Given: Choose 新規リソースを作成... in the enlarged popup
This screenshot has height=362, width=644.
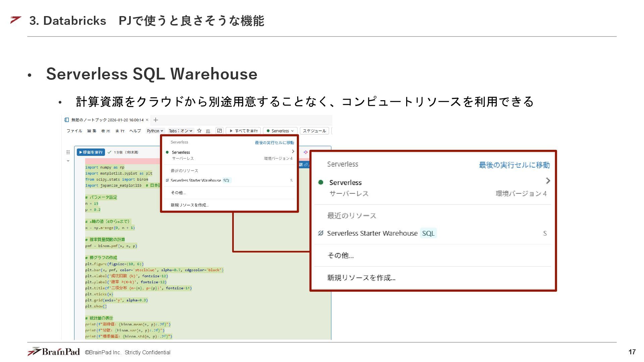Looking at the screenshot, I should 361,278.
